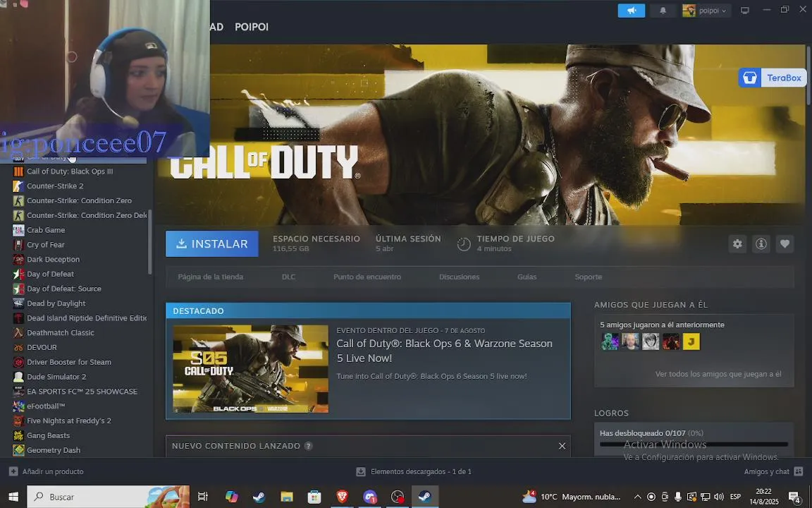Show hidden system tray icons chevron
This screenshot has height=508, width=812.
(637, 497)
